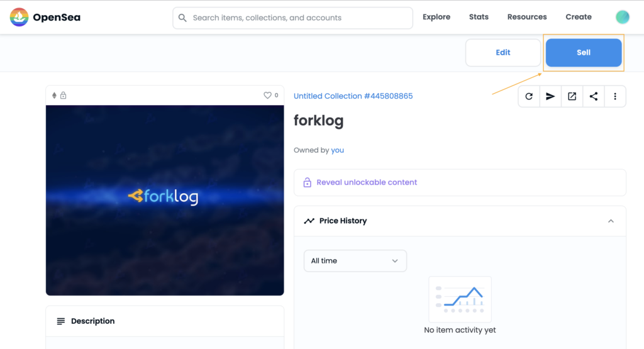
Task: Open the All time dropdown
Action: coord(355,261)
